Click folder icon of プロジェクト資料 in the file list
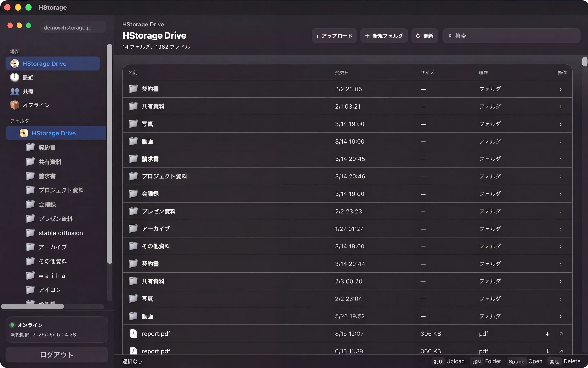This screenshot has height=368, width=588. point(133,176)
